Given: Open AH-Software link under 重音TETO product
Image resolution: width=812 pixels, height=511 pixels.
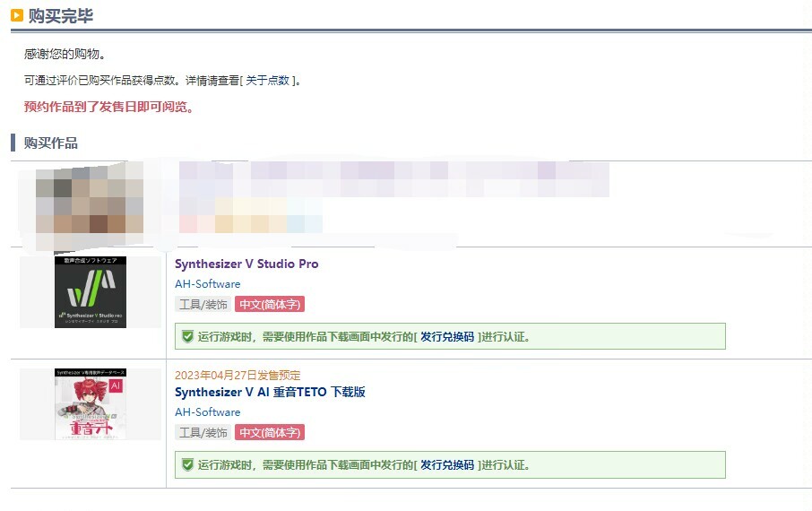Looking at the screenshot, I should [208, 412].
